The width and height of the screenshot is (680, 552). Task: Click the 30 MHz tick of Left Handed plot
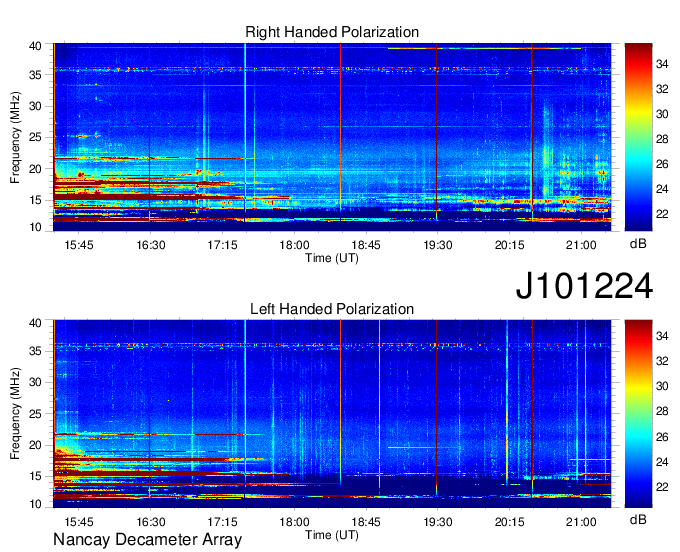point(36,382)
